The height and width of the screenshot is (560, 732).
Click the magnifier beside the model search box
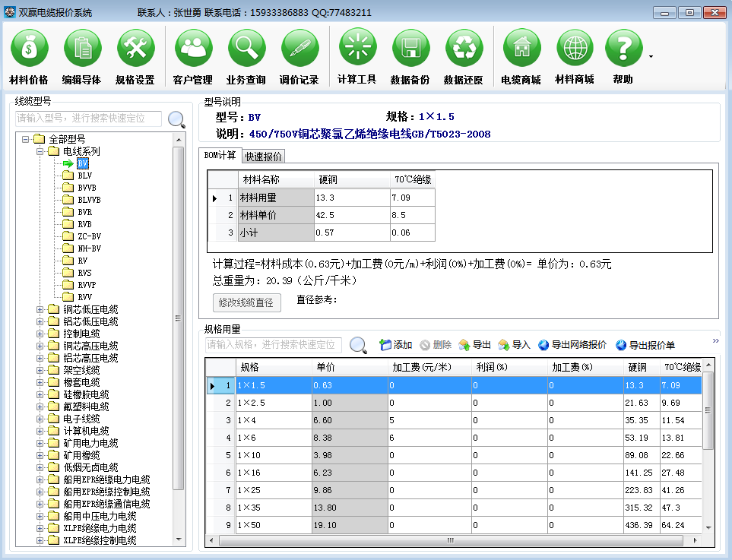pyautogui.click(x=176, y=119)
